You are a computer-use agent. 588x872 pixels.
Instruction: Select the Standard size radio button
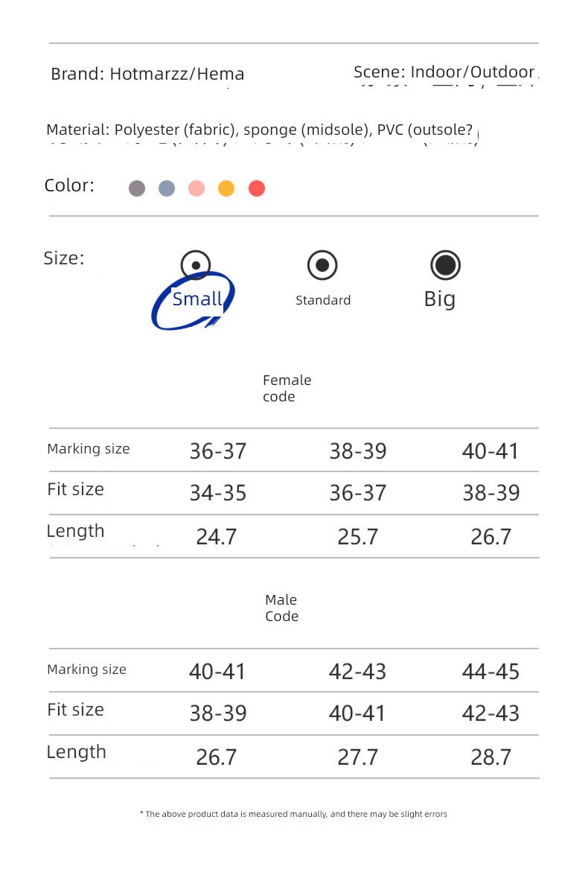tap(322, 264)
